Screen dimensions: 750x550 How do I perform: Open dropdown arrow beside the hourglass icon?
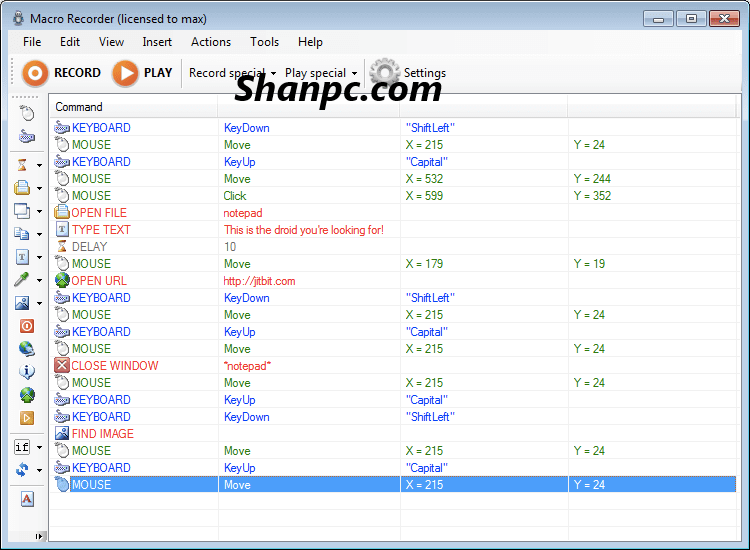(x=39, y=165)
